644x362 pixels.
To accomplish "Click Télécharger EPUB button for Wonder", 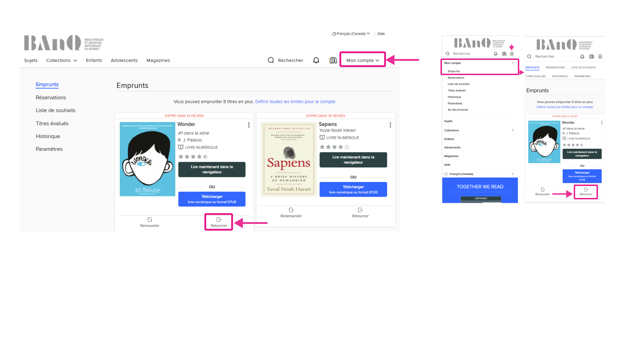I will pyautogui.click(x=212, y=199).
